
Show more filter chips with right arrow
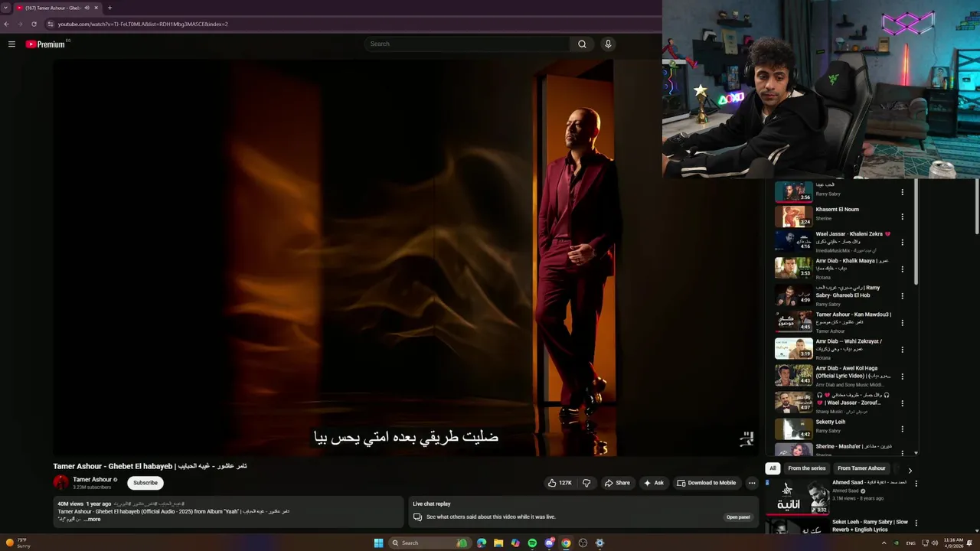click(x=910, y=469)
